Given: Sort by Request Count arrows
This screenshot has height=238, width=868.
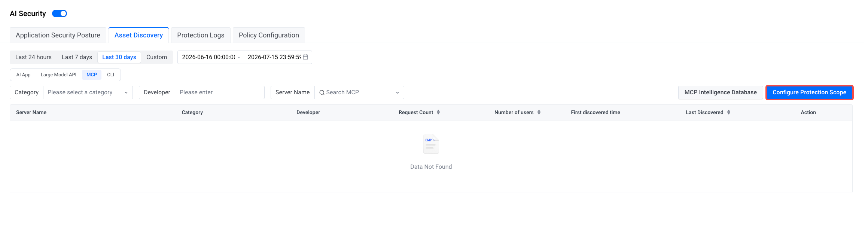Looking at the screenshot, I should coord(438,112).
